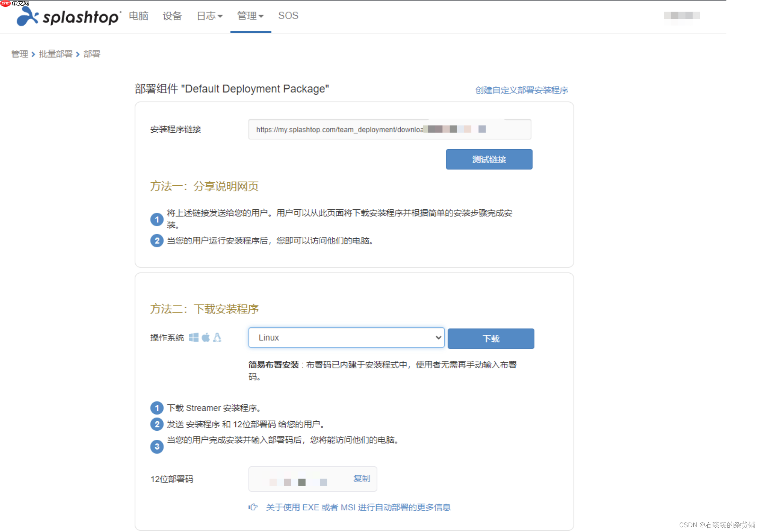Viewport: 761px width, 532px height.
Task: Click the 下载 button
Action: point(490,338)
